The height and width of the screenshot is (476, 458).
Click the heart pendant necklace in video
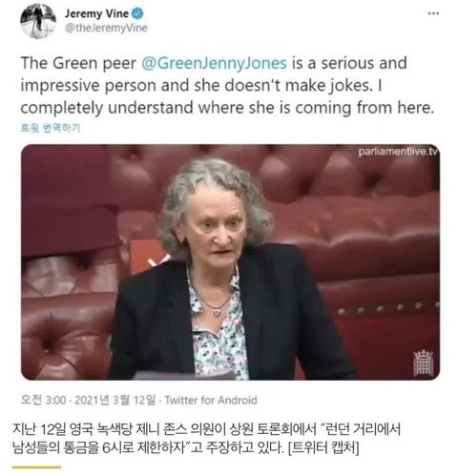click(217, 313)
